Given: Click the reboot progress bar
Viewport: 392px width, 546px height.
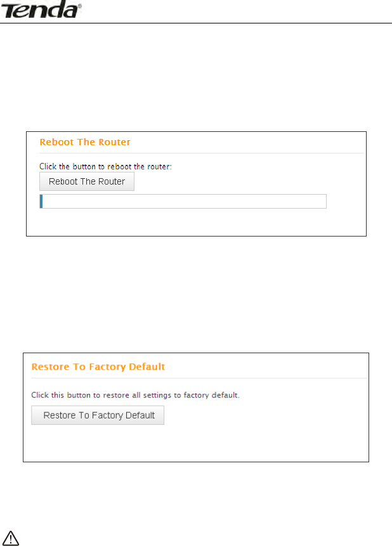Looking at the screenshot, I should point(183,202).
